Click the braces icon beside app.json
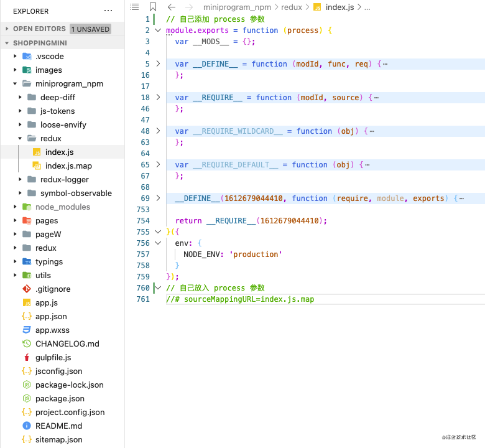This screenshot has width=485, height=448. [27, 316]
